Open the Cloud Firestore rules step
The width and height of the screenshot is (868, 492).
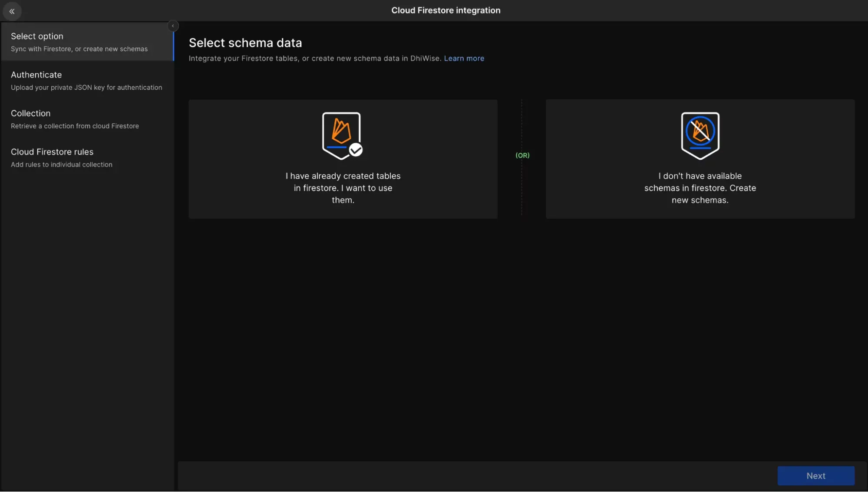tap(52, 152)
